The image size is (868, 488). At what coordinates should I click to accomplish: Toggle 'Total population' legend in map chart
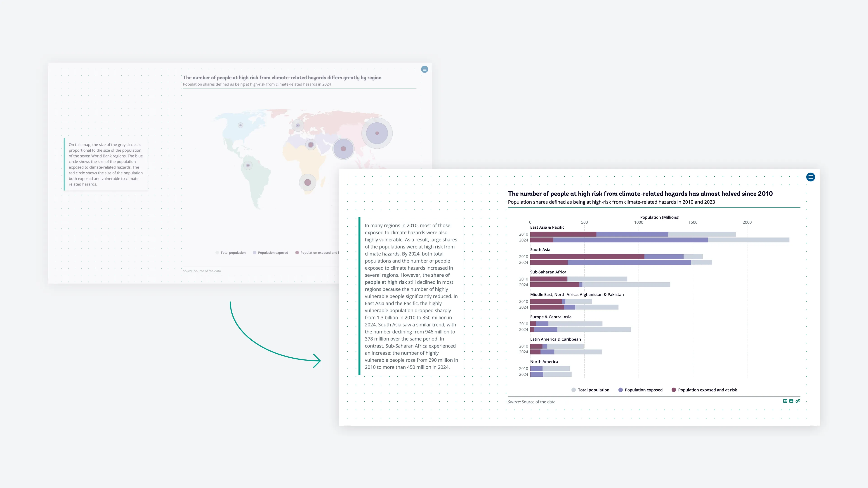pyautogui.click(x=231, y=253)
